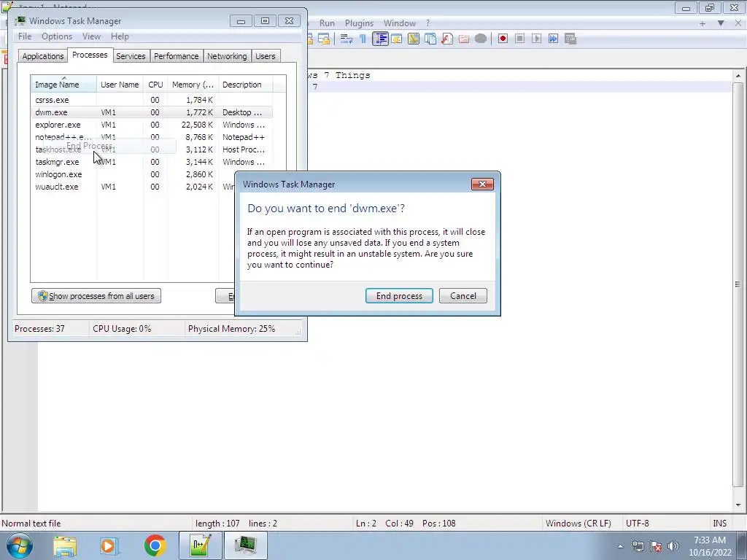Sort by Memory column header

[x=193, y=85]
